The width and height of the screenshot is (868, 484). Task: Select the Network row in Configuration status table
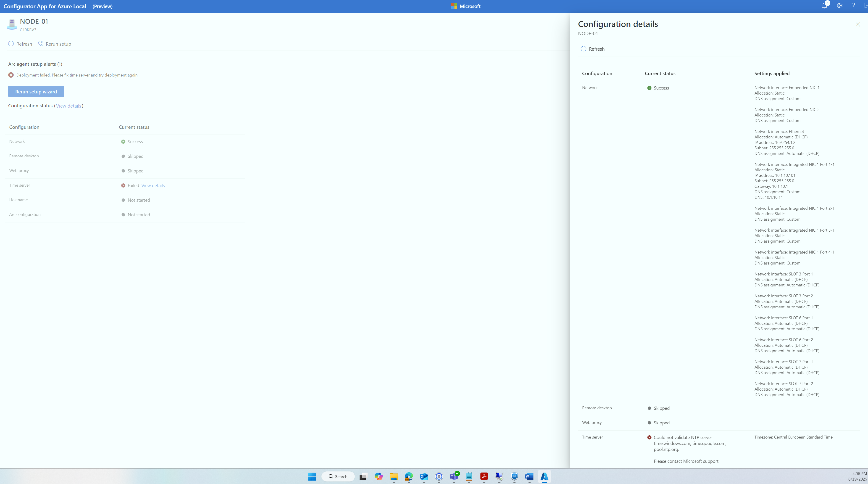125,142
